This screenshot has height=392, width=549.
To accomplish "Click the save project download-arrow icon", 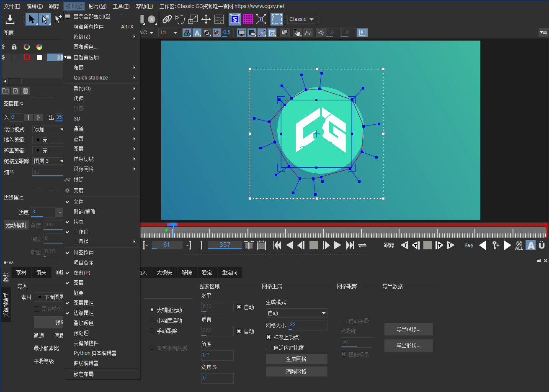I will [10, 19].
